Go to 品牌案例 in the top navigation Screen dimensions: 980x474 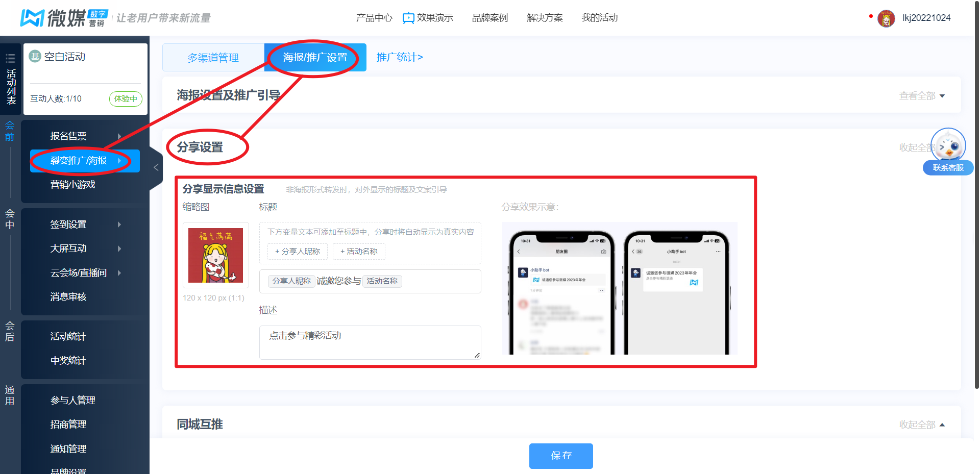pos(490,18)
